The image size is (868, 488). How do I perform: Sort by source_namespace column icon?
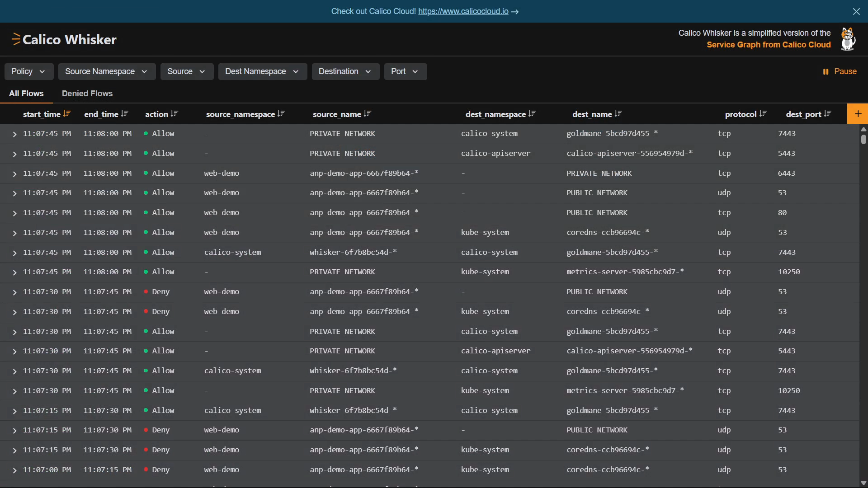281,114
